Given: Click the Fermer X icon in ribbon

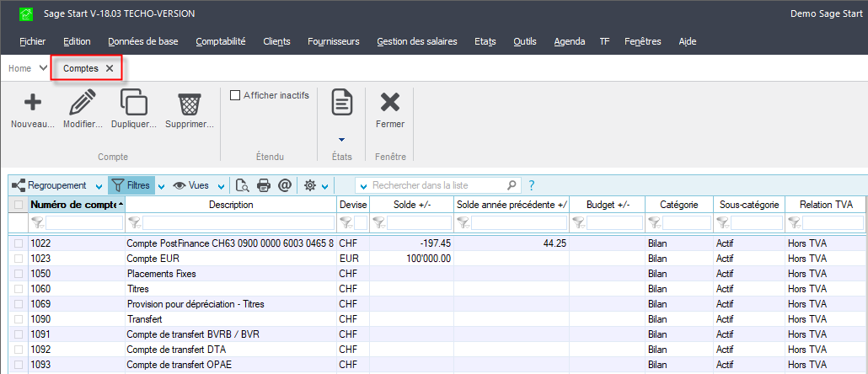Looking at the screenshot, I should tap(389, 102).
